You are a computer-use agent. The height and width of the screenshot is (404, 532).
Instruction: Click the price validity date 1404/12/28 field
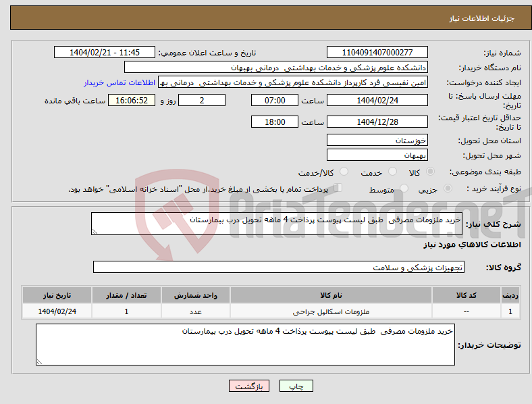coord(377,122)
